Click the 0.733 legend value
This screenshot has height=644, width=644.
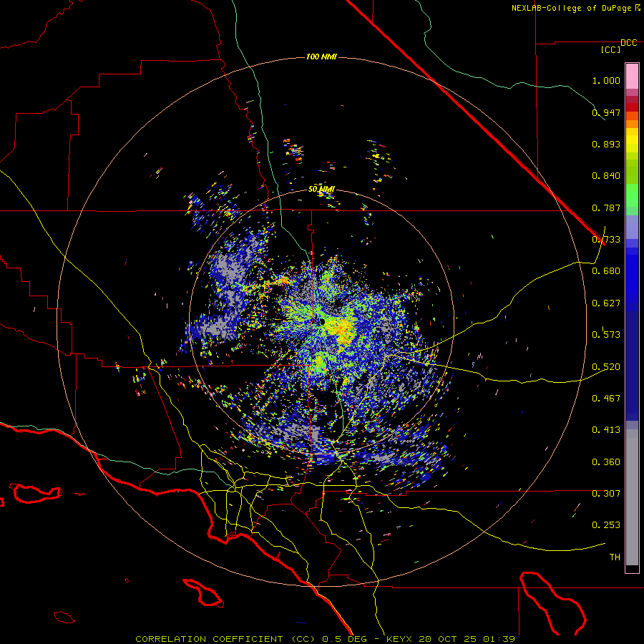[x=606, y=240]
